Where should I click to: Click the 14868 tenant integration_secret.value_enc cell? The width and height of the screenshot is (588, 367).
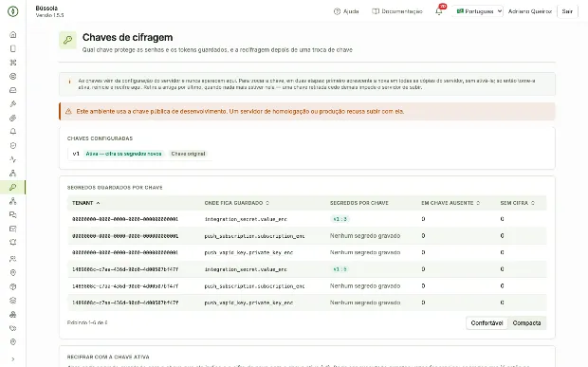[x=246, y=269]
